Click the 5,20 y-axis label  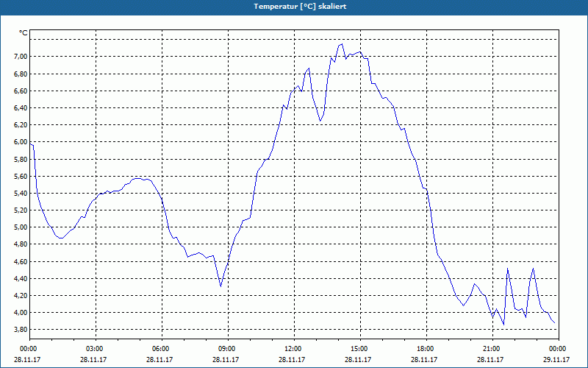(21, 210)
